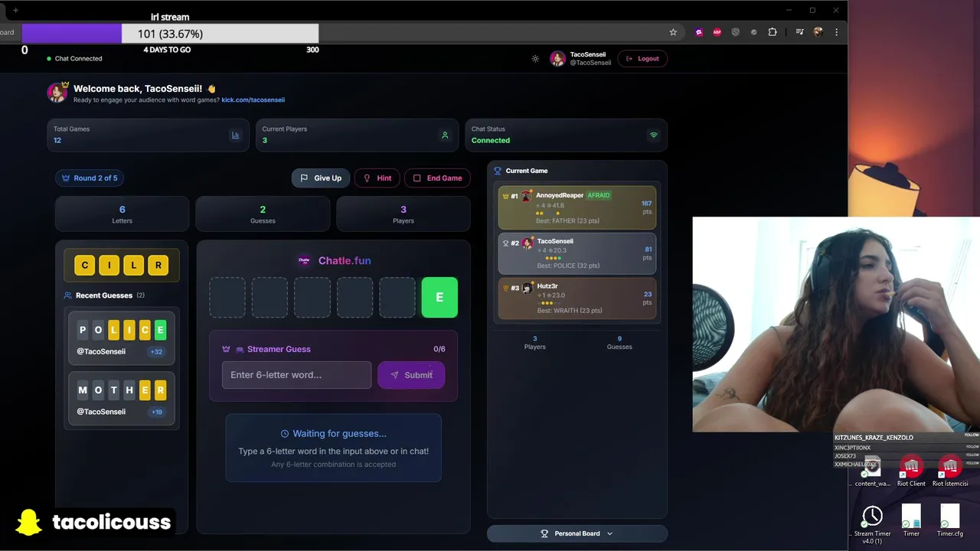
Task: Open Chrome three-dot menu
Action: [x=836, y=32]
